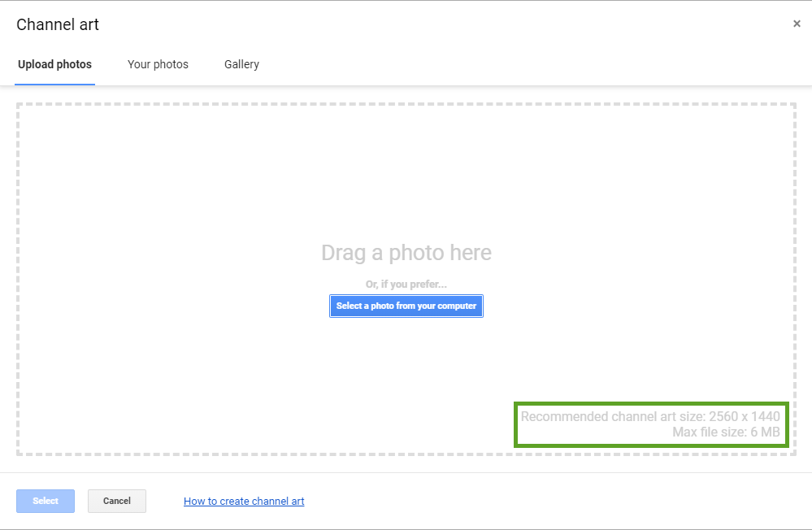Viewport: 812px width, 530px height.
Task: Click the greyed-out Select button
Action: click(46, 501)
